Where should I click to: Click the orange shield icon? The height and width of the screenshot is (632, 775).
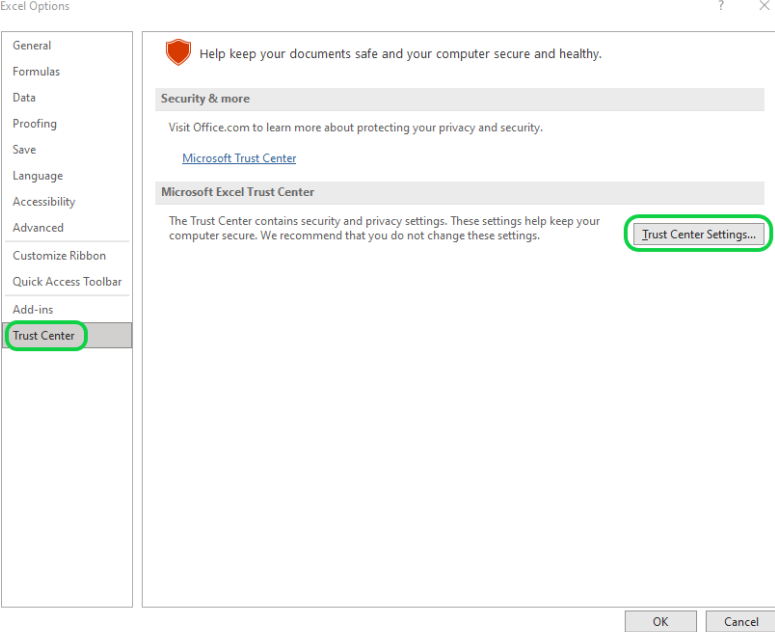(x=178, y=52)
